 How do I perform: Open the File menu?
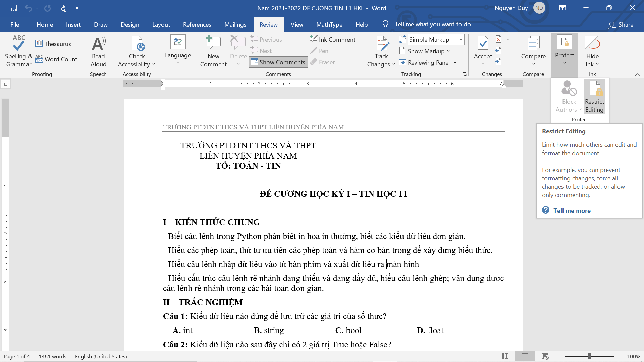click(x=15, y=24)
